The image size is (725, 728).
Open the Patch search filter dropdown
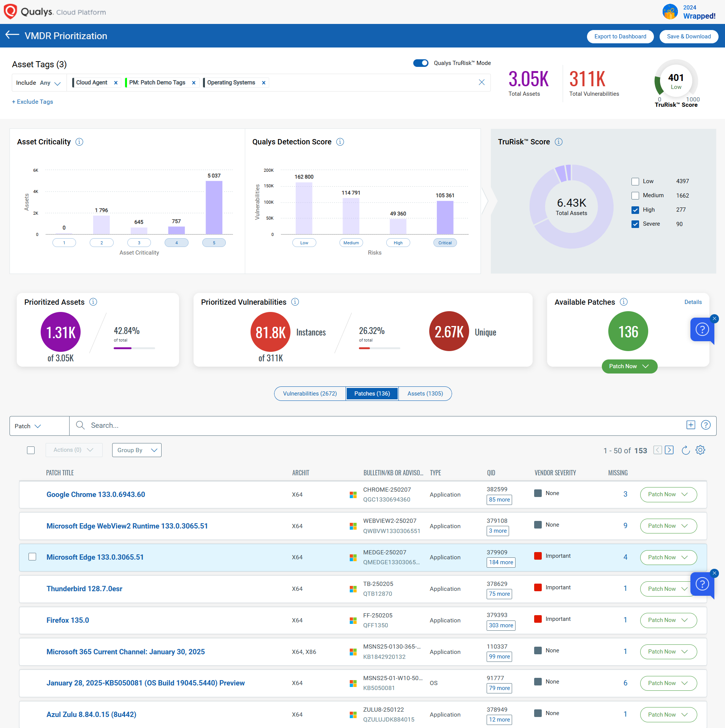pyautogui.click(x=28, y=426)
